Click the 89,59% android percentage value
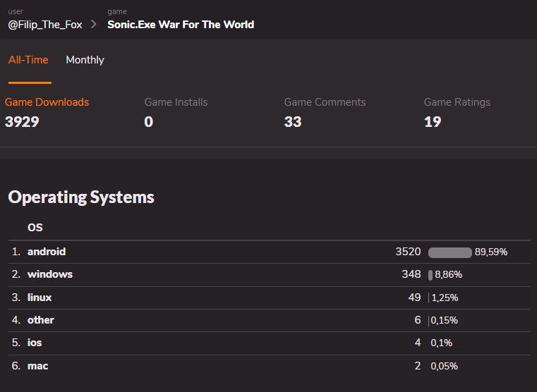This screenshot has height=392, width=537. [491, 252]
